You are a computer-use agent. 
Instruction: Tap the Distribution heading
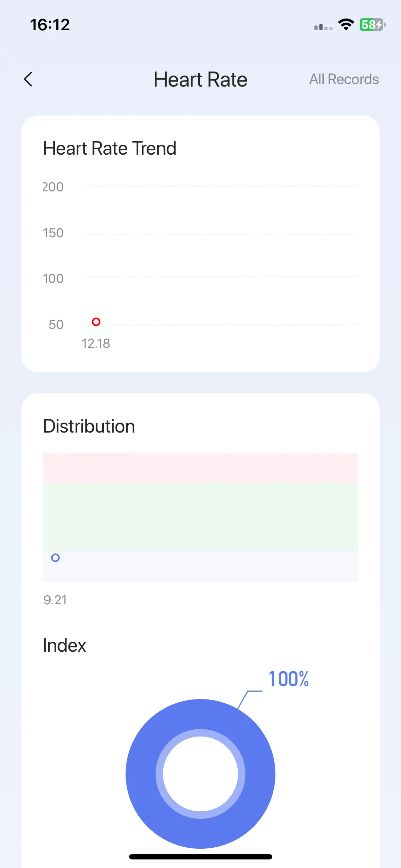(89, 426)
